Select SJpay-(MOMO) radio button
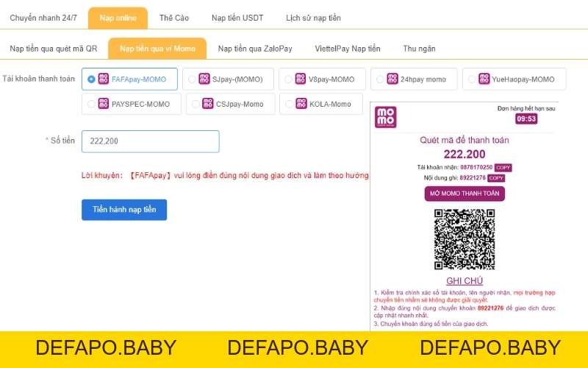The height and width of the screenshot is (368, 588). 192,79
